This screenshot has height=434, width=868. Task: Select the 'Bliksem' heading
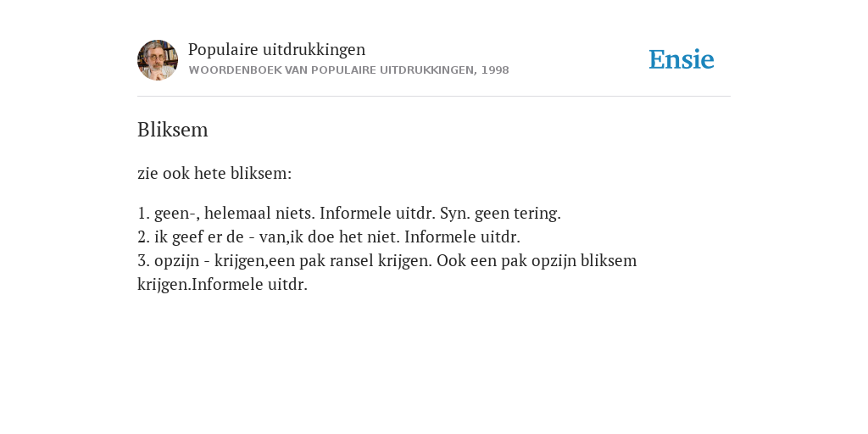173,130
